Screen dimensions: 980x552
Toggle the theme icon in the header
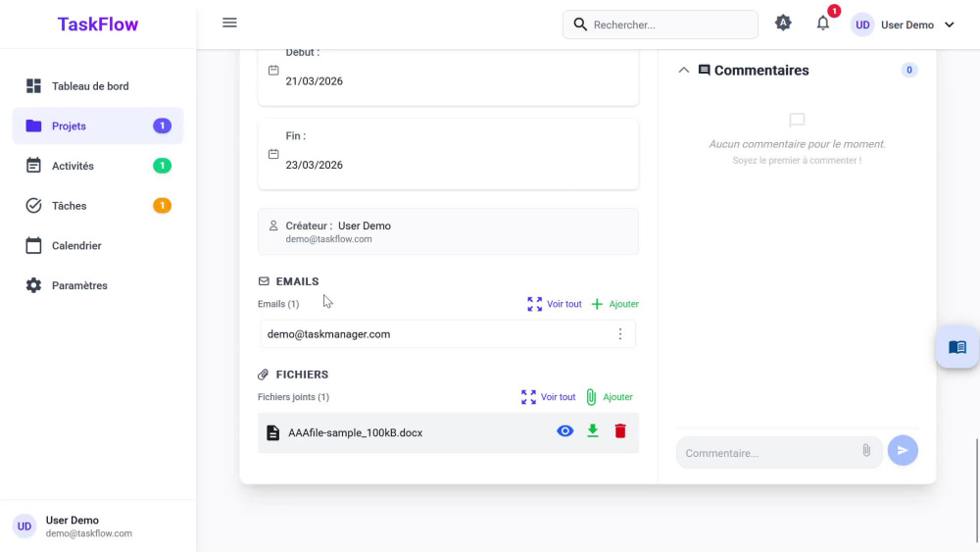click(x=783, y=24)
